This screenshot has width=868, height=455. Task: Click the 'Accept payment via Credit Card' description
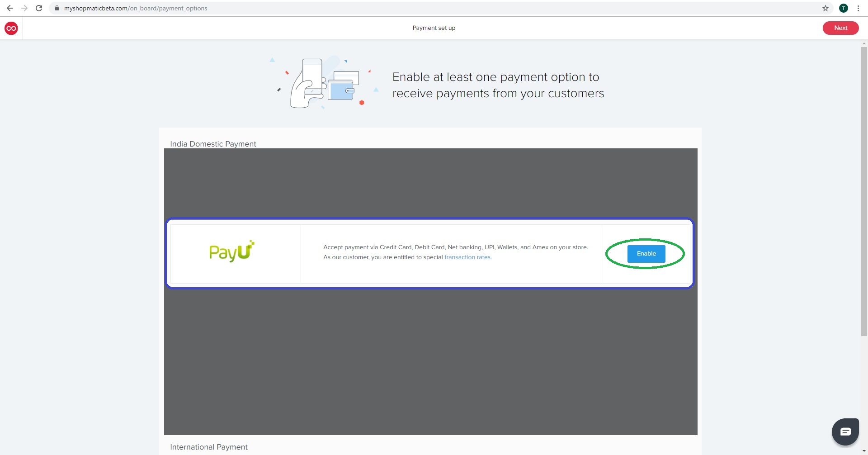click(456, 252)
